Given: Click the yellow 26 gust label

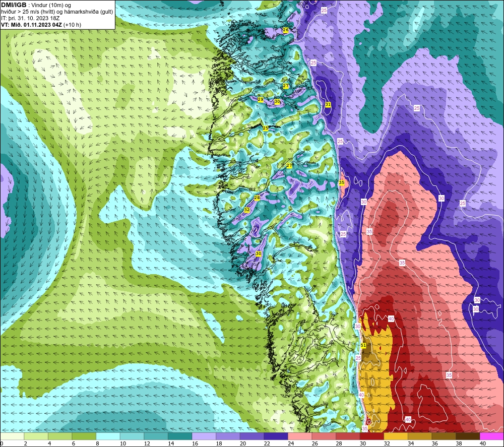Looking at the screenshot, I should coord(285,30).
